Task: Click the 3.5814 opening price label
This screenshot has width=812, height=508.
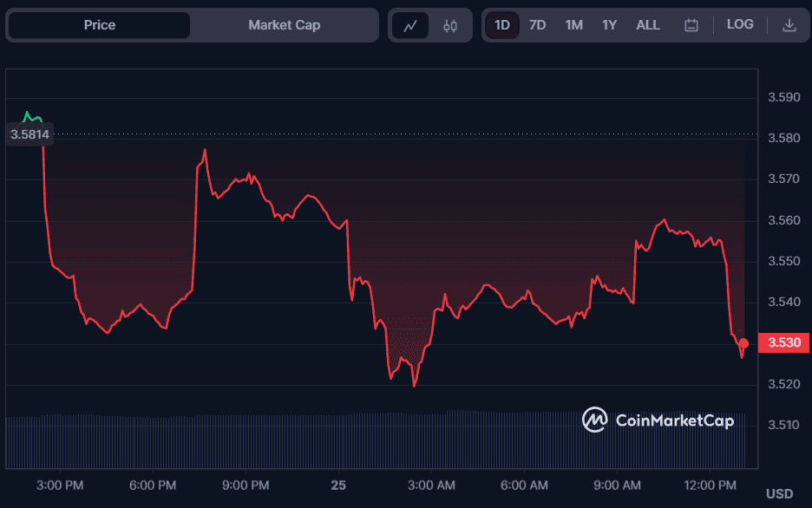Action: click(x=29, y=134)
